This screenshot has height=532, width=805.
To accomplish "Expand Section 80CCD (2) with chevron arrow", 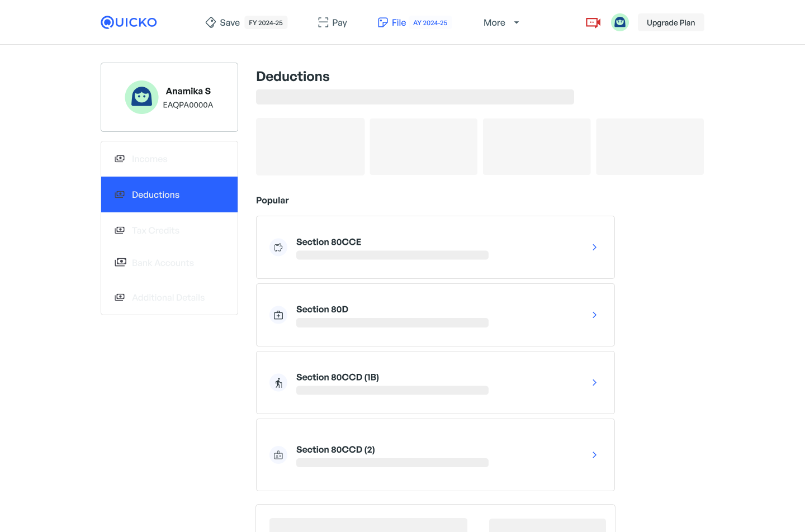I will [594, 455].
